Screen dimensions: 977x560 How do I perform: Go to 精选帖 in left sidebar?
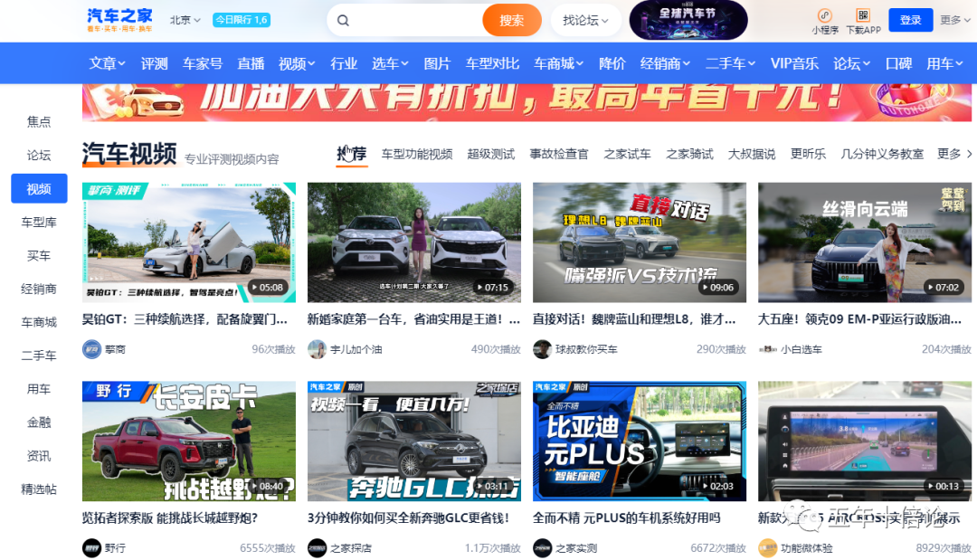click(x=39, y=489)
